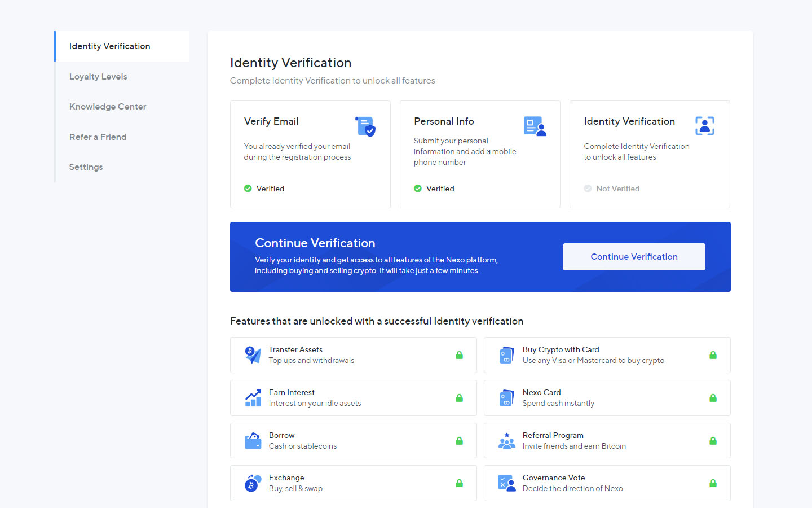Click 'Spend cash instantly' description
This screenshot has height=508, width=812.
coord(558,403)
